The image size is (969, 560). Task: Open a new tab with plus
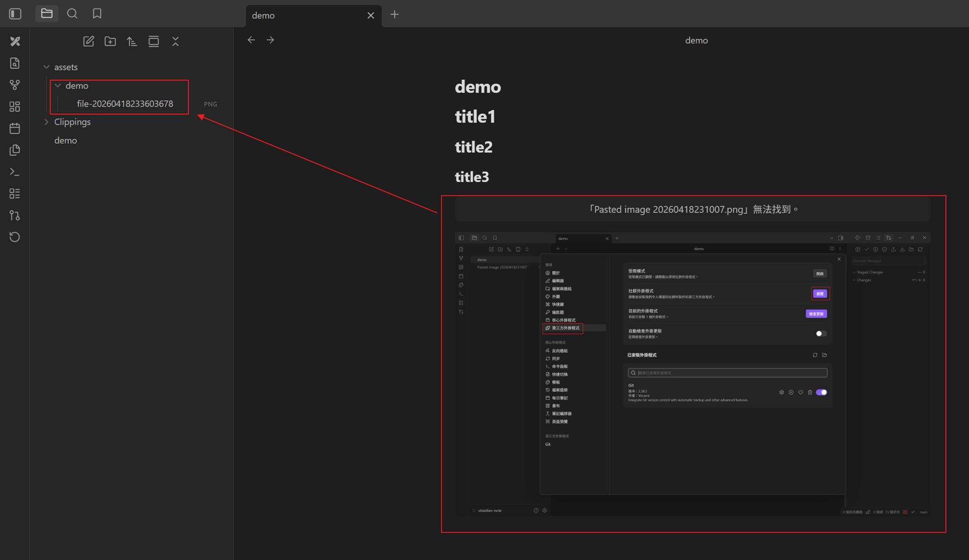pos(395,15)
